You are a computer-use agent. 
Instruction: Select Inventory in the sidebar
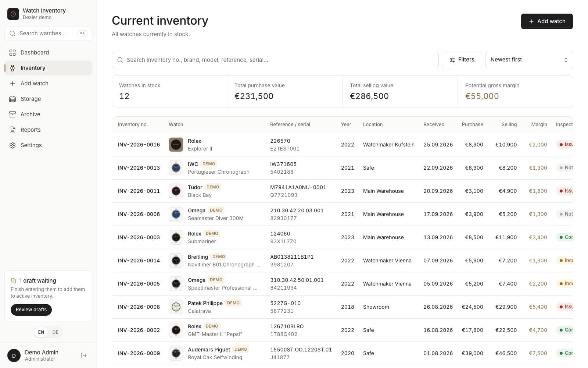click(48, 68)
